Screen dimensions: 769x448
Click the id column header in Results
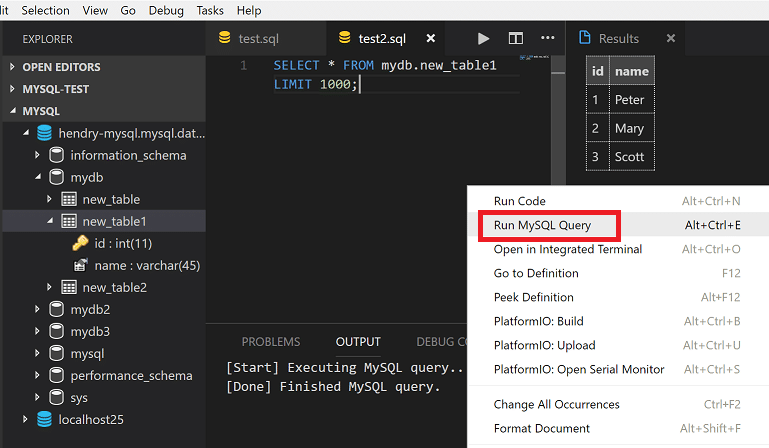[597, 71]
